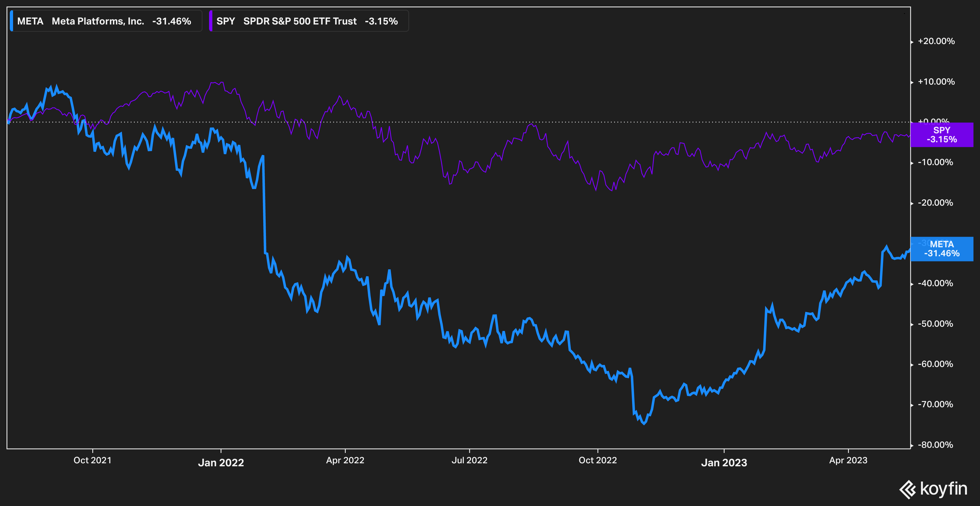
Task: Click the Jul 2022 date label
Action: 469,460
